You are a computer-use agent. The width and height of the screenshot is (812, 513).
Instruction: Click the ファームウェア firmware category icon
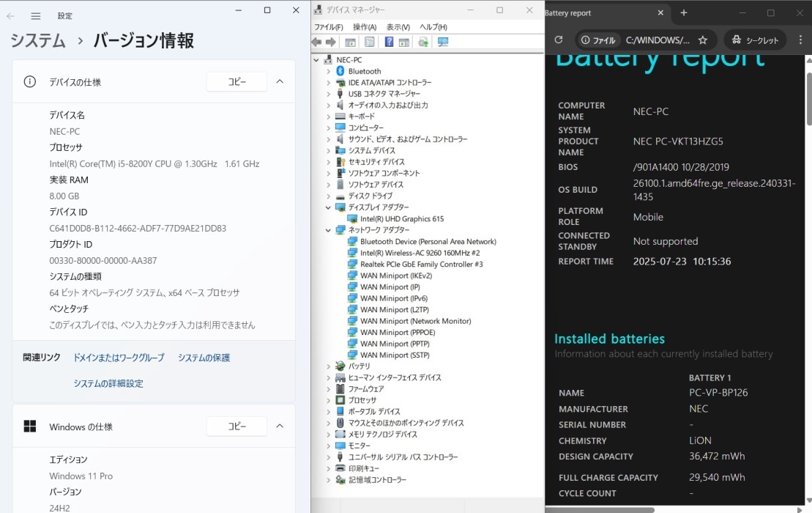point(340,388)
